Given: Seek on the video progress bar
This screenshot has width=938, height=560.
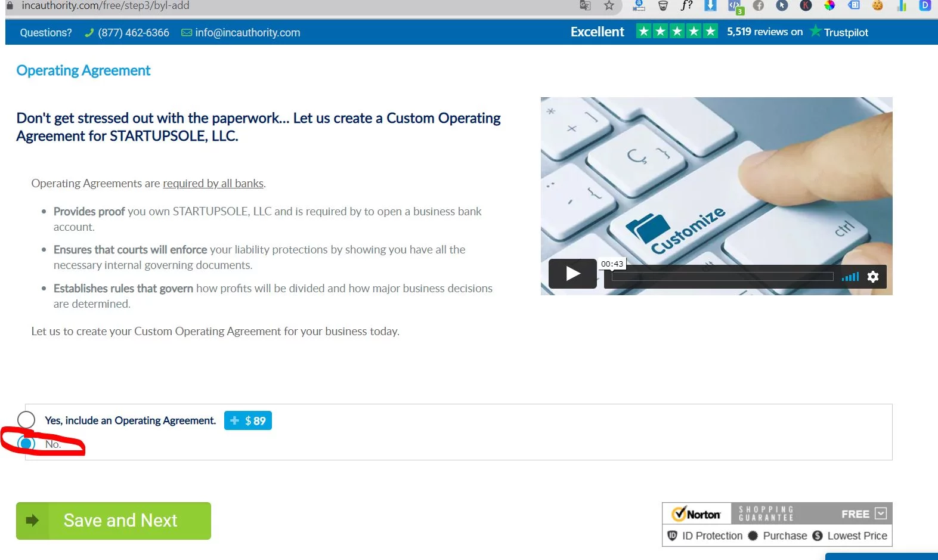Looking at the screenshot, I should click(x=722, y=277).
